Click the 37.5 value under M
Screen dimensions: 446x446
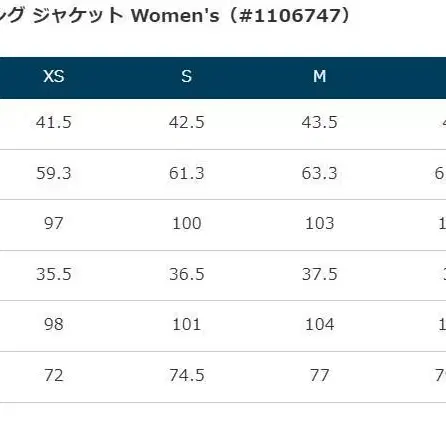pyautogui.click(x=320, y=274)
